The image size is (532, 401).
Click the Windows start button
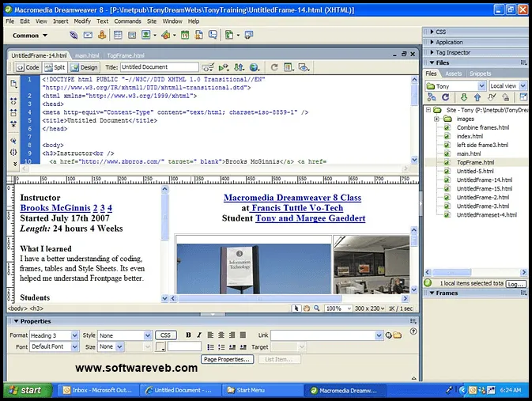coord(28,390)
